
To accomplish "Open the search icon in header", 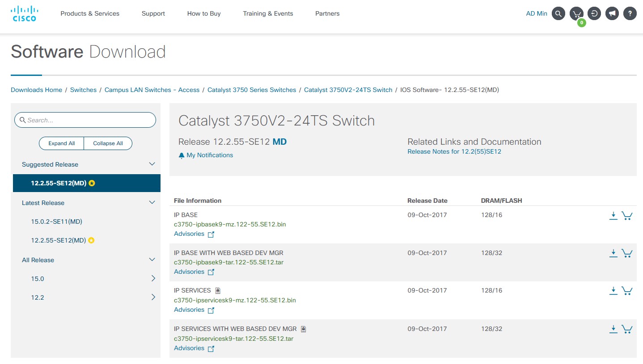I will pos(558,13).
